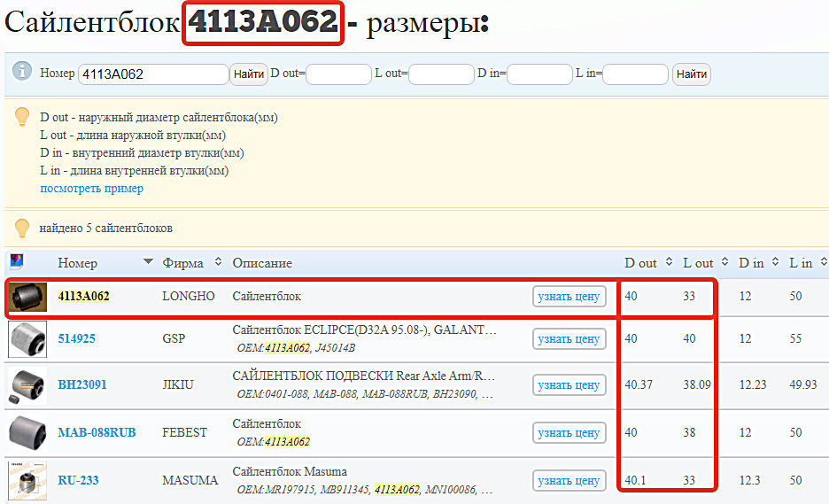Click the page heading Сайлентблок 4113A062 - размеры

coord(247,23)
